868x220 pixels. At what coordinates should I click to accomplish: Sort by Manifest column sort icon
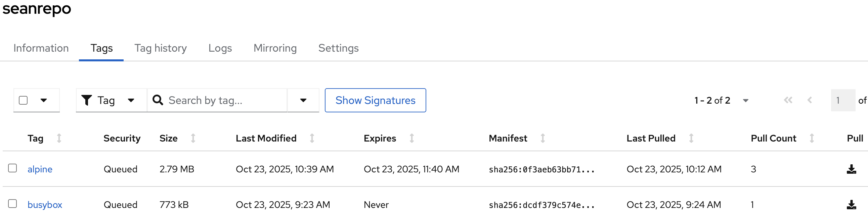543,138
